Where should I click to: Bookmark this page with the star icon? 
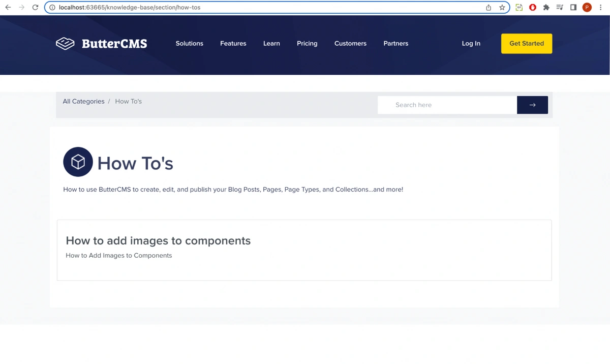coord(502,8)
